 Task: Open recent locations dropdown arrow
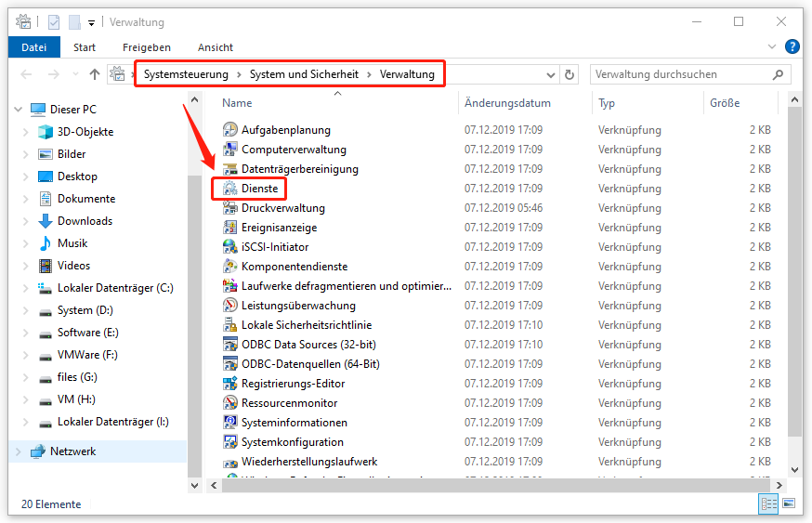[x=75, y=74]
